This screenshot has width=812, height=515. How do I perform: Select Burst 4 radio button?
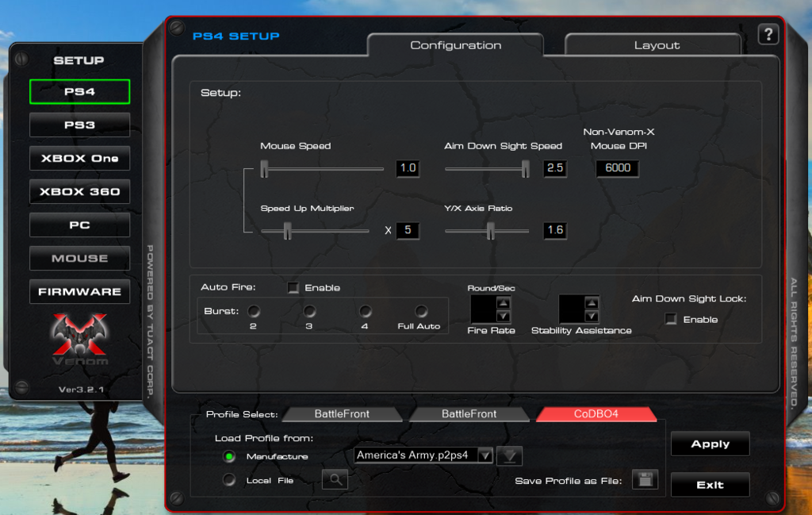pos(365,311)
